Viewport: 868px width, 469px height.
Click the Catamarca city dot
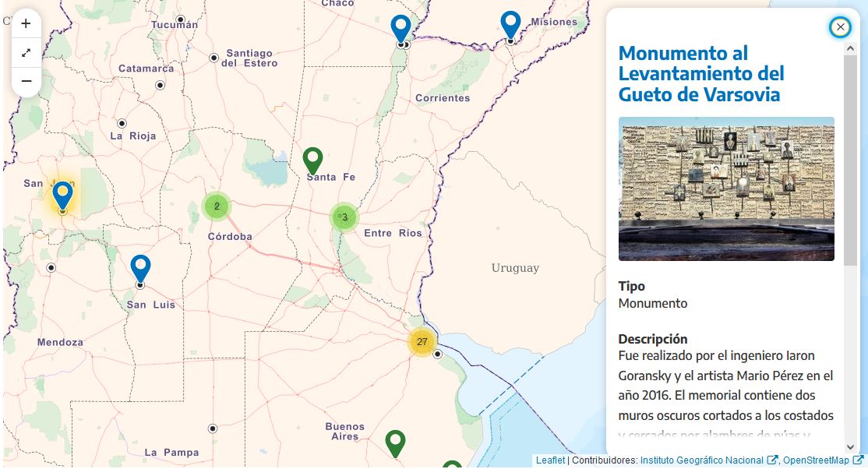(x=160, y=85)
